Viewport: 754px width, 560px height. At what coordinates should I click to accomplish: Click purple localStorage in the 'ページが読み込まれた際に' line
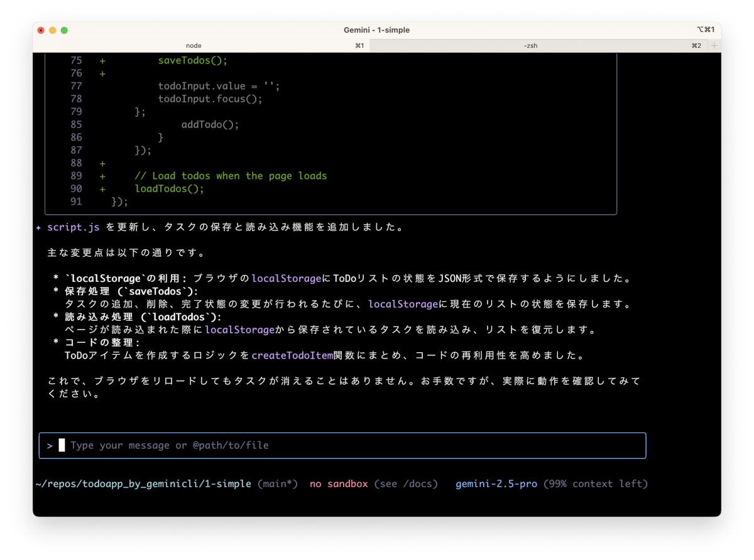click(239, 330)
